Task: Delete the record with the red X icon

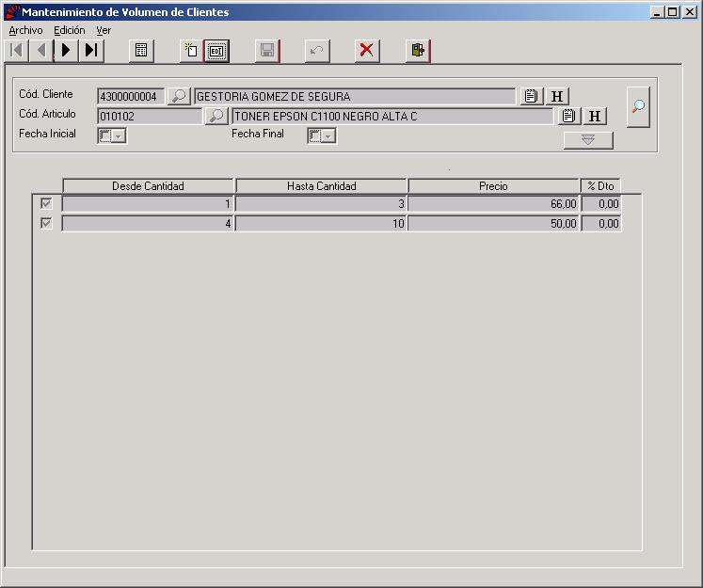Action: click(x=367, y=50)
